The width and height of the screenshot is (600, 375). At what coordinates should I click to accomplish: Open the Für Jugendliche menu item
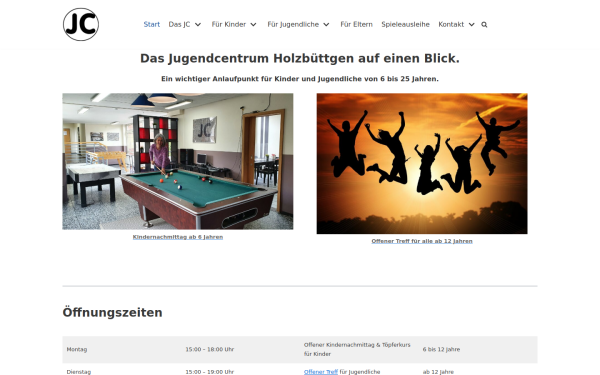[293, 24]
